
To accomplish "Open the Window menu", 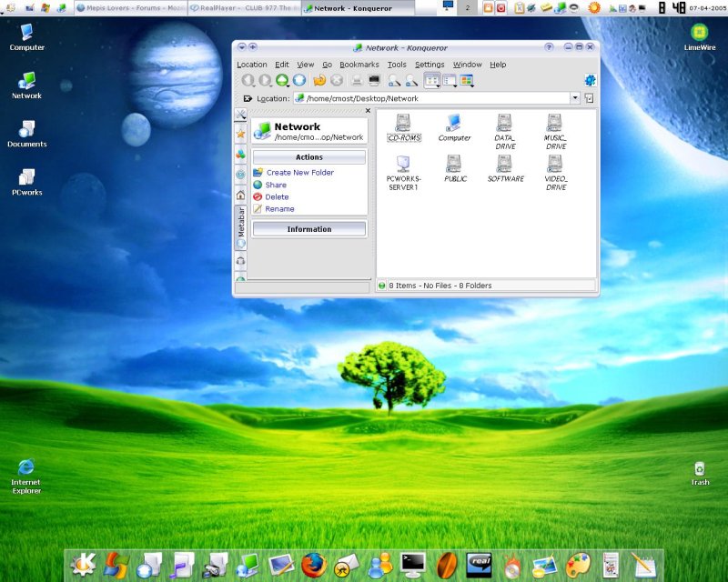I will (467, 65).
